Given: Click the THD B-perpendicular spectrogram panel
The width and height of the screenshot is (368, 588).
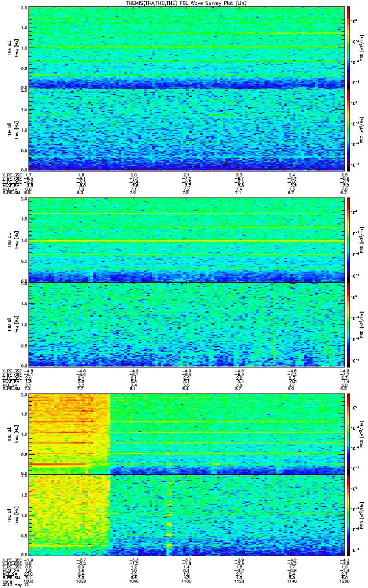Looking at the screenshot, I should tap(186, 240).
